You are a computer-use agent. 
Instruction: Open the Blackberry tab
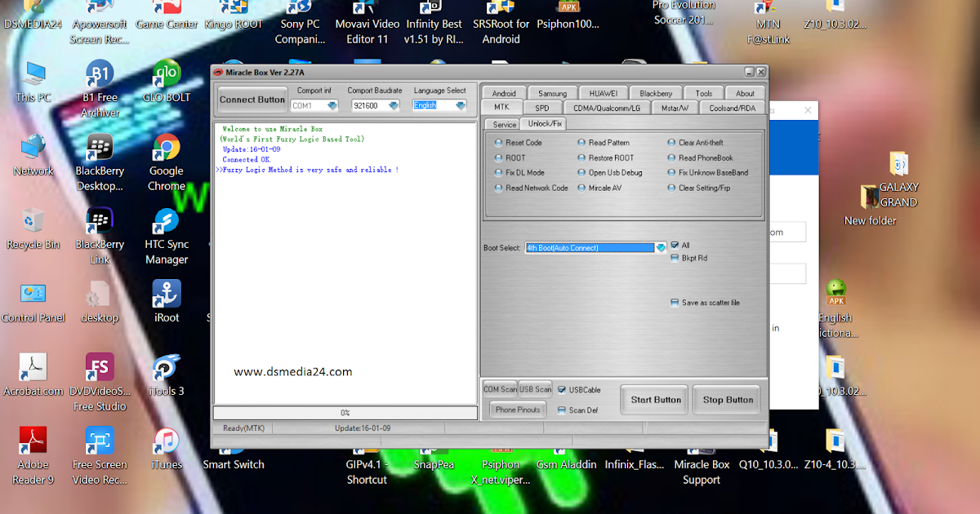656,93
